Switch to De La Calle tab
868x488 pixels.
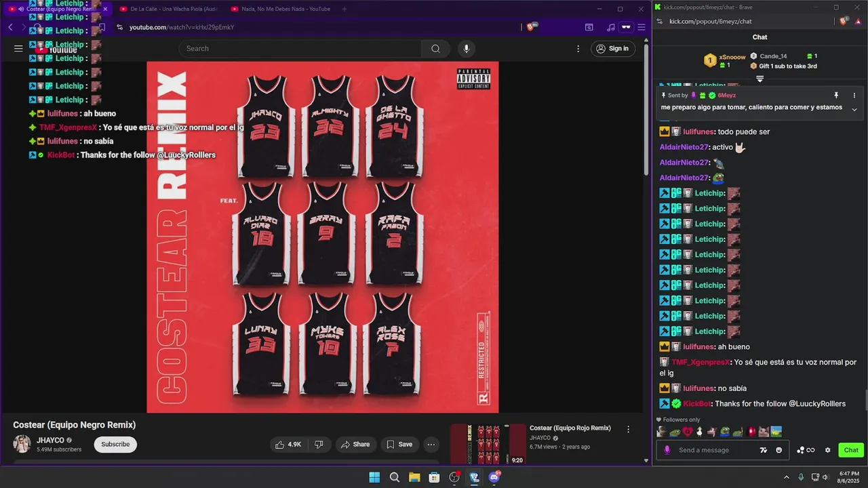click(168, 9)
